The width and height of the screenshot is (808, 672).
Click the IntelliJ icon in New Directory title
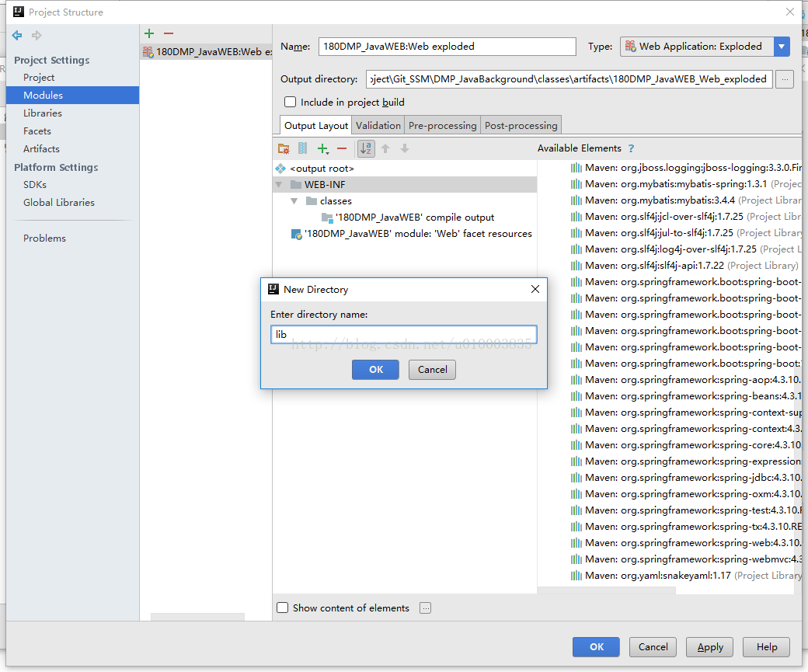pyautogui.click(x=273, y=289)
